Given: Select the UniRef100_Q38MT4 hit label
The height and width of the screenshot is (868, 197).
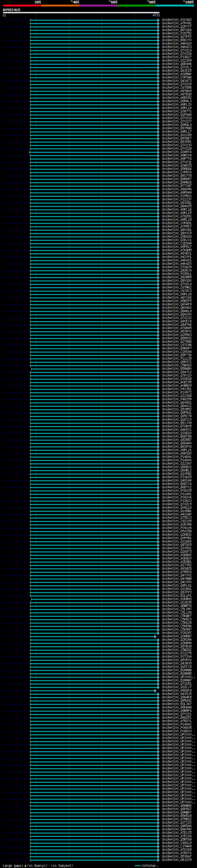Looking at the screenshot, I should pyautogui.click(x=177, y=152).
